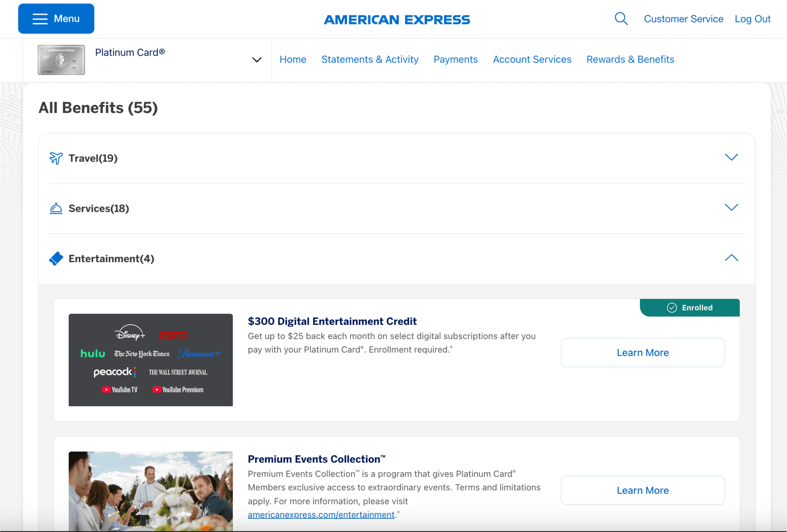787x532 pixels.
Task: Open the Payments tab
Action: point(455,59)
